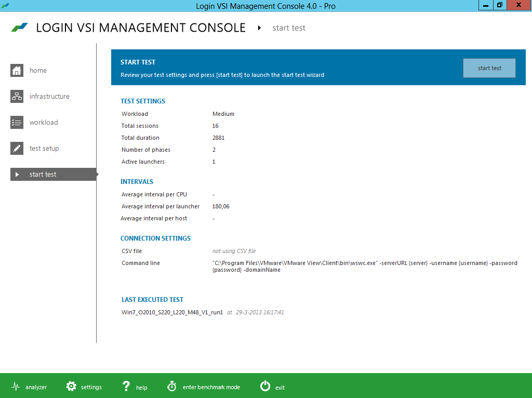Click last executed test Win7_O2010 entry
This screenshot has height=398, width=532.
pyautogui.click(x=172, y=313)
